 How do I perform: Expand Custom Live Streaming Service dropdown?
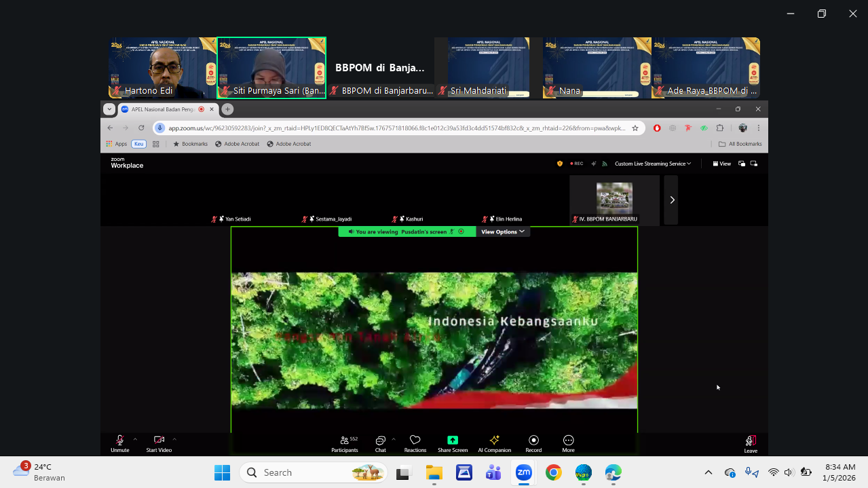pyautogui.click(x=653, y=164)
